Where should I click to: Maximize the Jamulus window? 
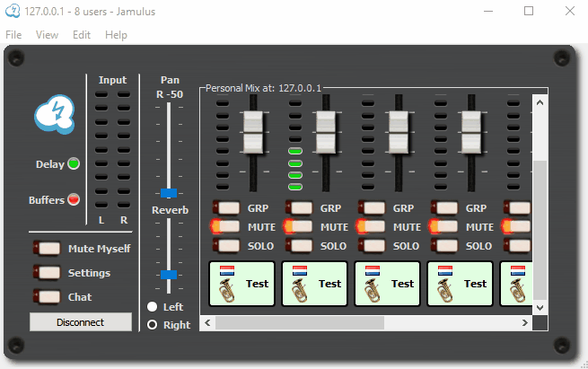click(529, 11)
